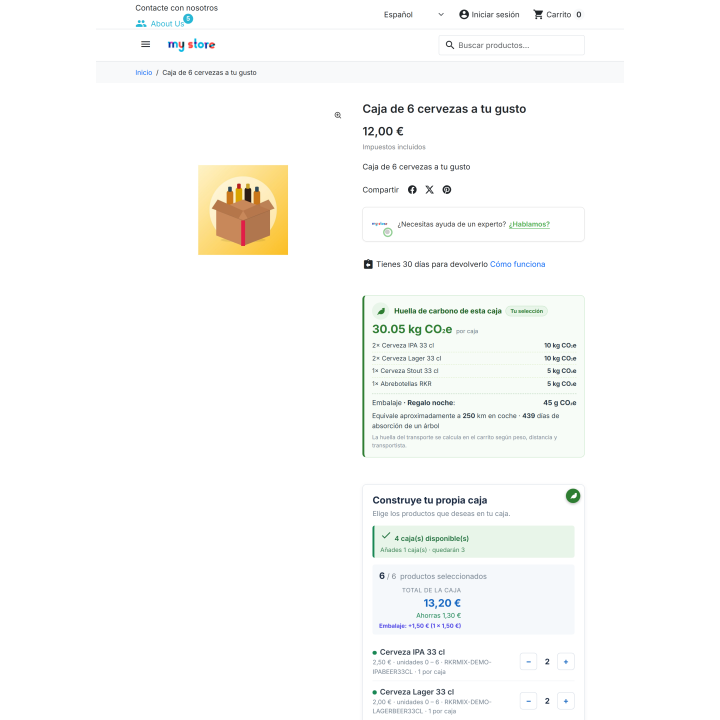Share on Pinterest icon
The height and width of the screenshot is (720, 720).
[x=447, y=190]
